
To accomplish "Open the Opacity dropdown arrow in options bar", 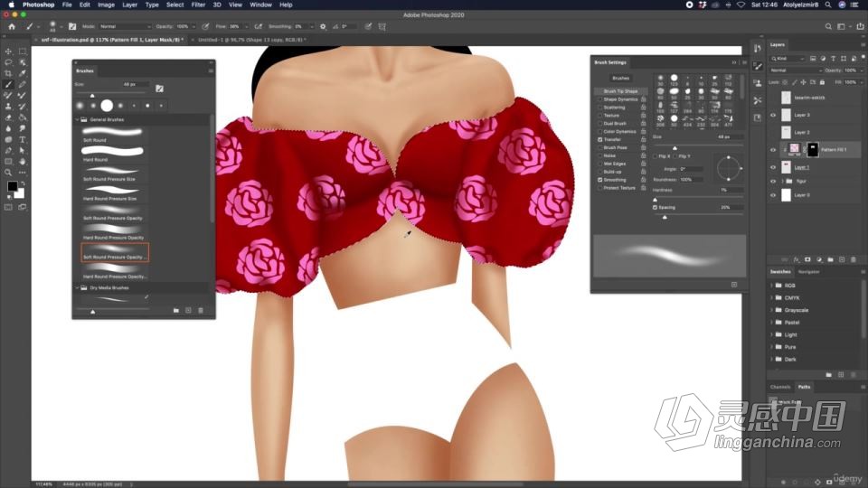I will [x=193, y=26].
